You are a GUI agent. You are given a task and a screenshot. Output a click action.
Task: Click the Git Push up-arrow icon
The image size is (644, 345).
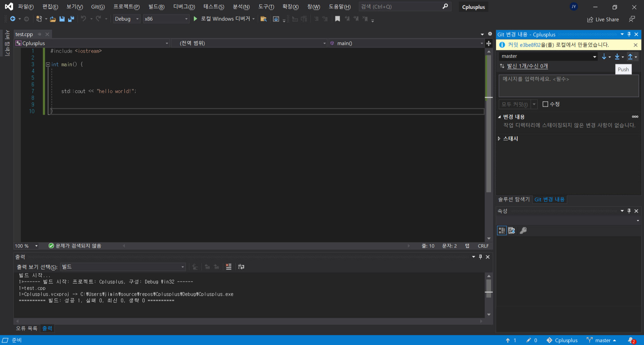tap(630, 56)
